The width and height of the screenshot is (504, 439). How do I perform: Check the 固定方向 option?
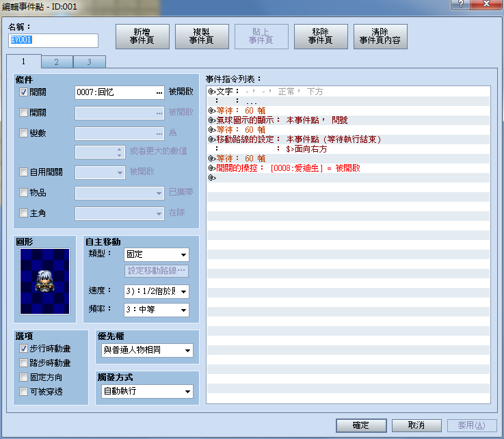23,377
